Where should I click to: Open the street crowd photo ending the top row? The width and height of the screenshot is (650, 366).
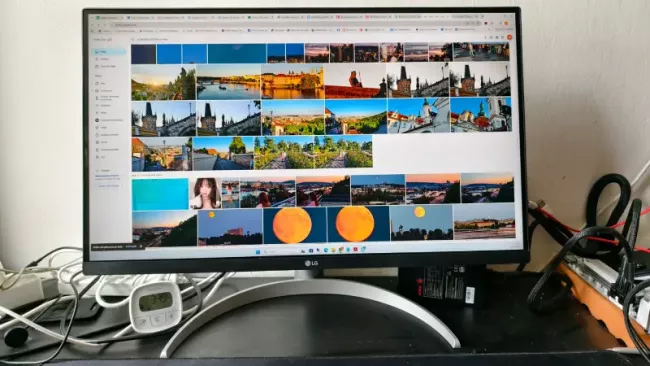(481, 52)
